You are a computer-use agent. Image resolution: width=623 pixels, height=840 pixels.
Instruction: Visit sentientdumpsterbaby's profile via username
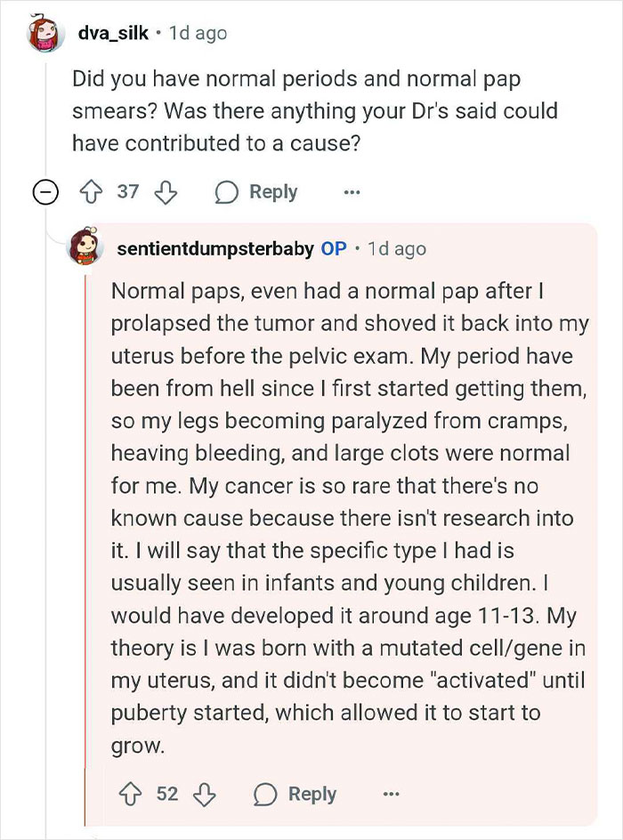click(216, 249)
